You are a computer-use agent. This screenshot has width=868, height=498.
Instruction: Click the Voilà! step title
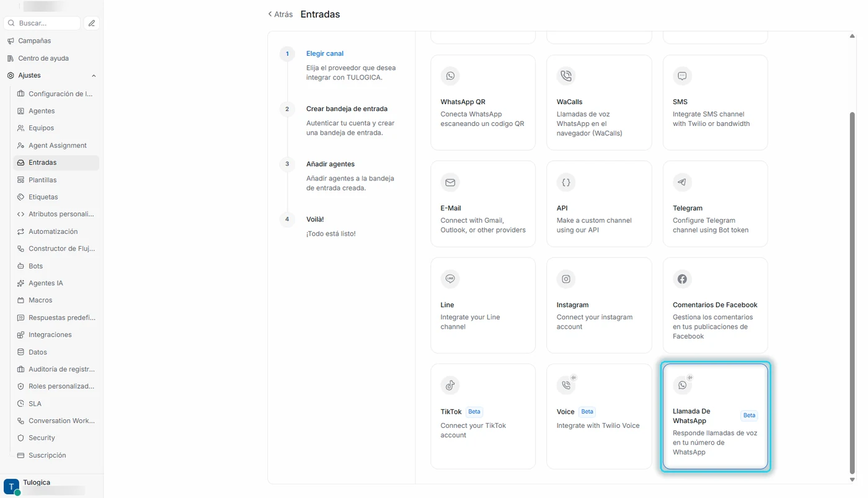pyautogui.click(x=315, y=220)
